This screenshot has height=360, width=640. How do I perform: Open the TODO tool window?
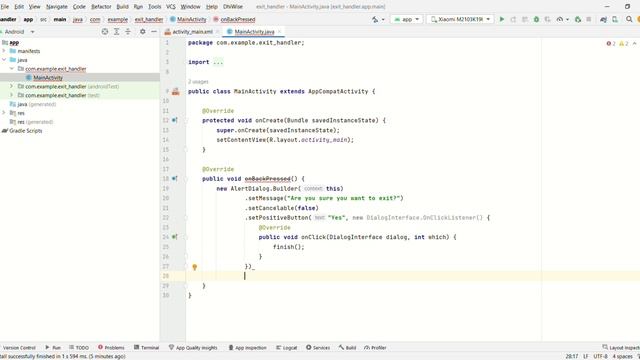coord(79,347)
